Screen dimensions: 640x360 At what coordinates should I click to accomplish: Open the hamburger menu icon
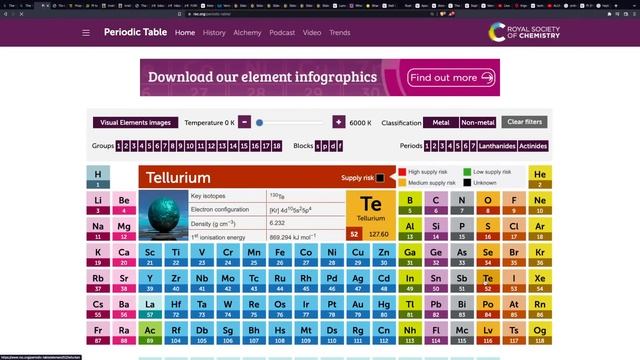[x=86, y=33]
